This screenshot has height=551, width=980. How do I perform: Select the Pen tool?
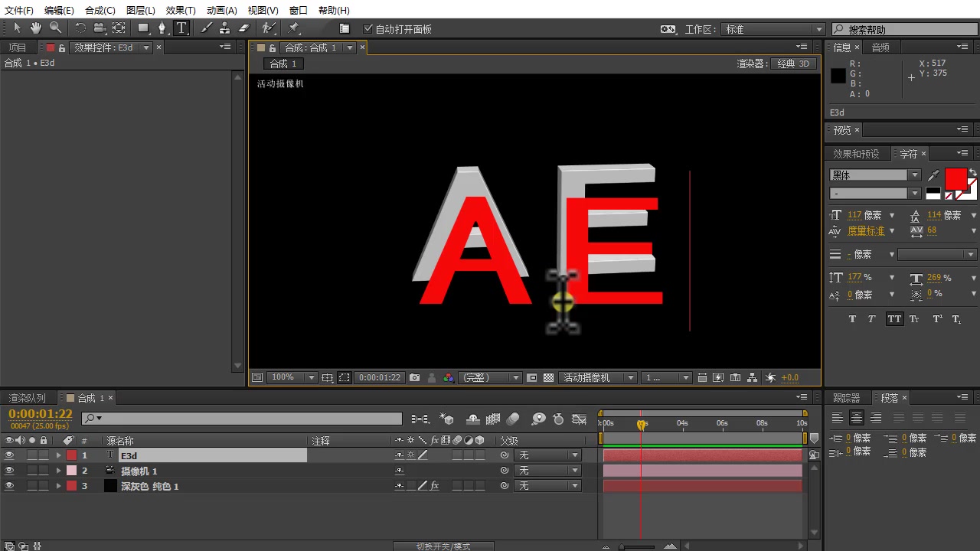tap(162, 28)
